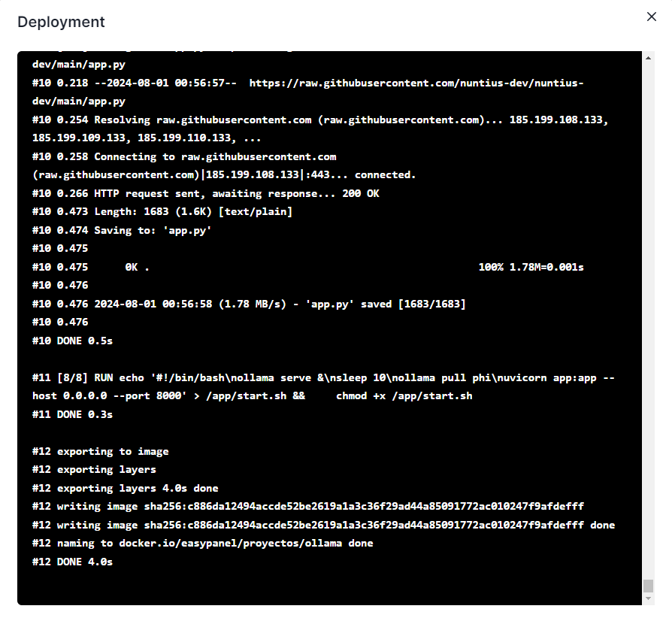This screenshot has width=672, height=621.
Task: Click the '#12 exporting to image' line
Action: (100, 451)
